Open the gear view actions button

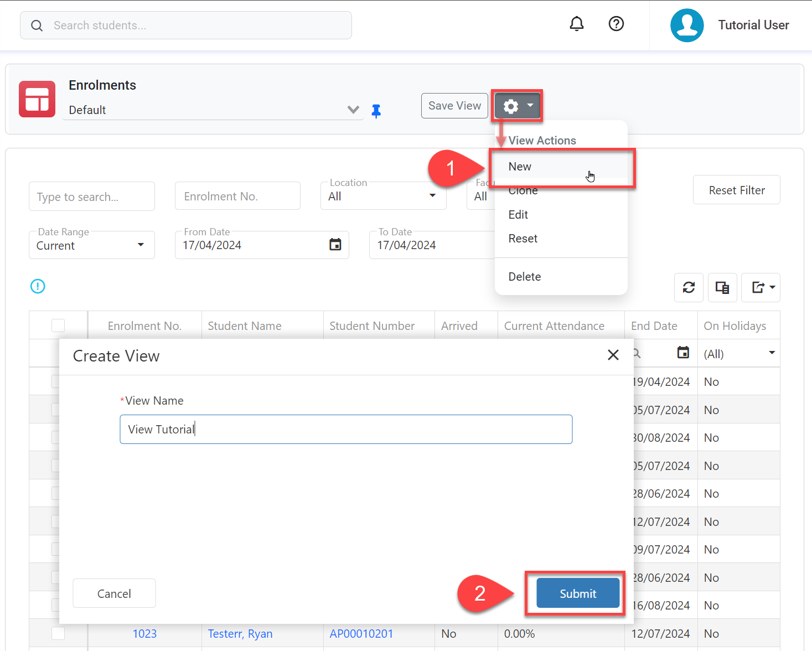point(518,106)
